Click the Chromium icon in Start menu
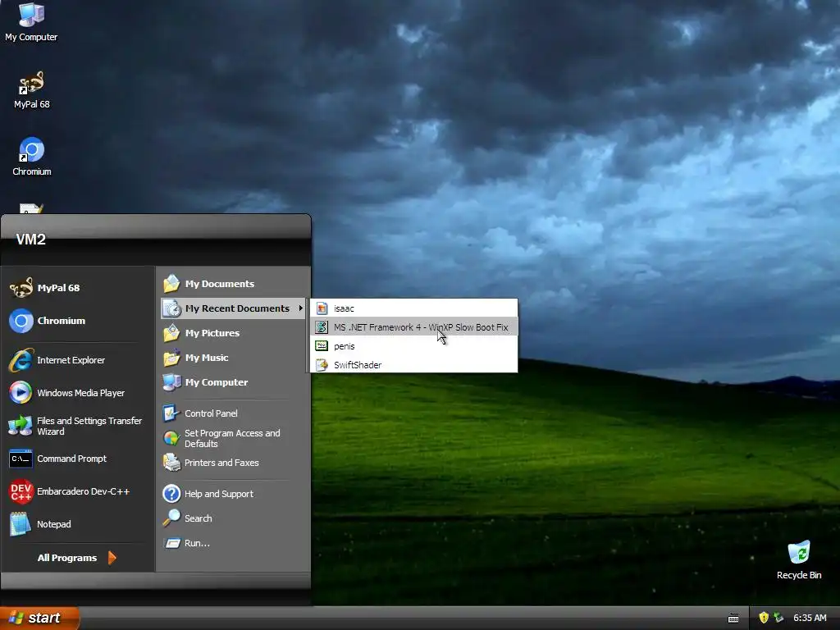 click(x=21, y=321)
